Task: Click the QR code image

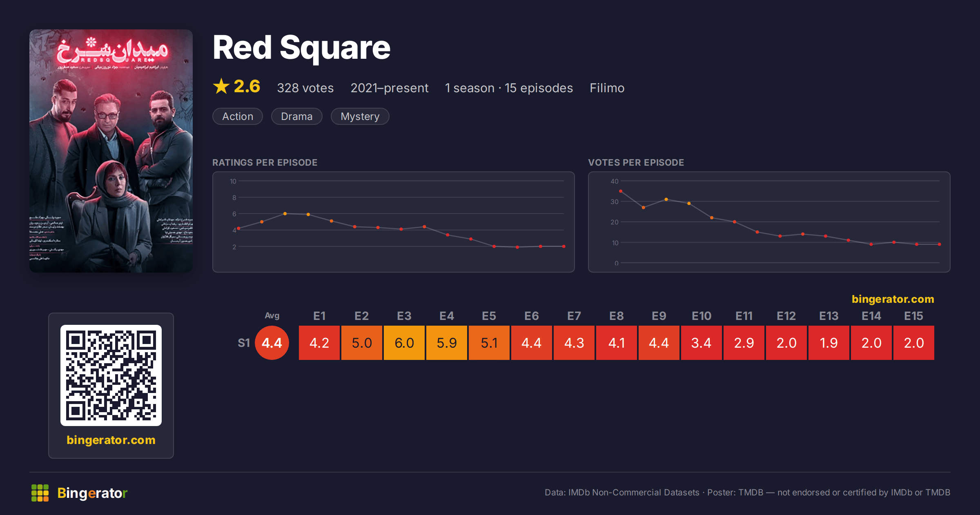Action: click(111, 375)
